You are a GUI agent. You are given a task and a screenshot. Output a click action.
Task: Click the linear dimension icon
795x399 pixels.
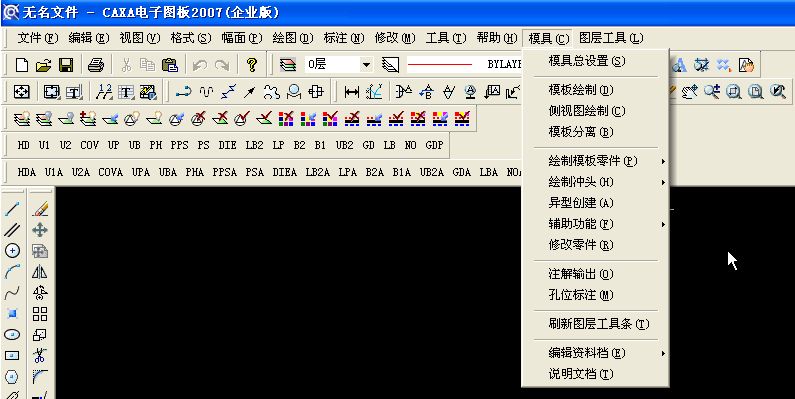tap(351, 92)
